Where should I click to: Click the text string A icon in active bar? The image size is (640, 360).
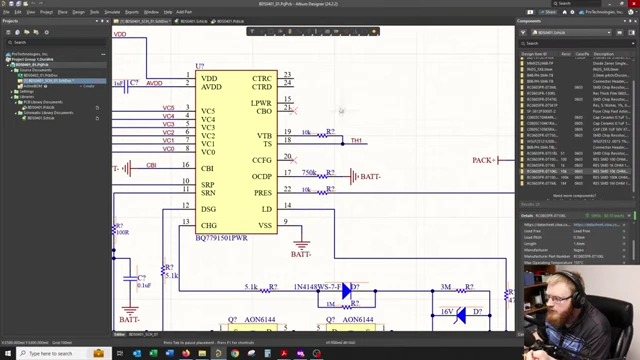tap(356, 31)
